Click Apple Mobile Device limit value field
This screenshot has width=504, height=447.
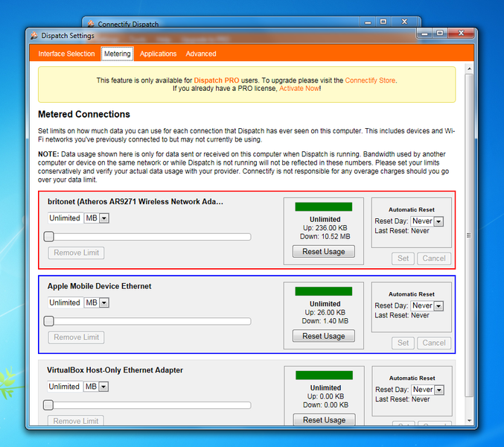point(66,302)
